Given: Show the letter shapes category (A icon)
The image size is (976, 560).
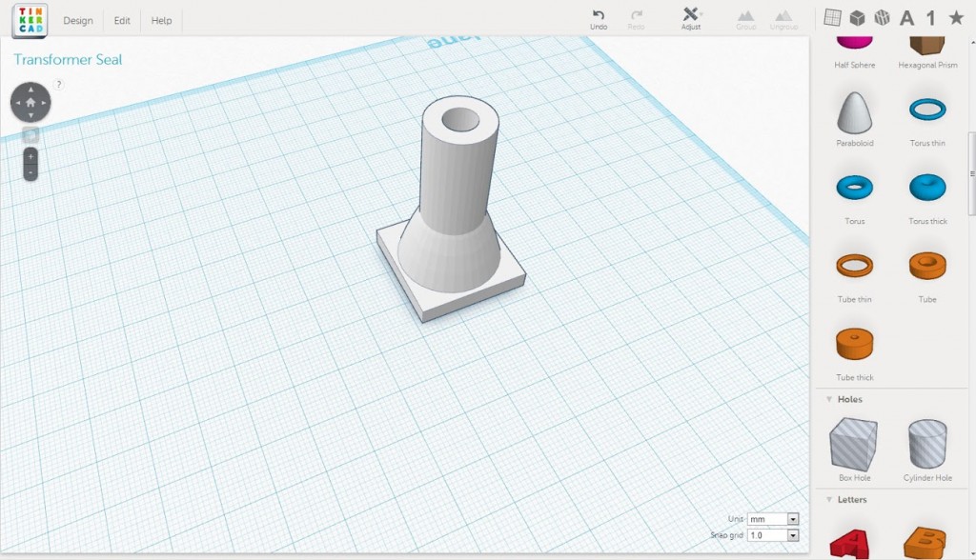Looking at the screenshot, I should click(907, 17).
